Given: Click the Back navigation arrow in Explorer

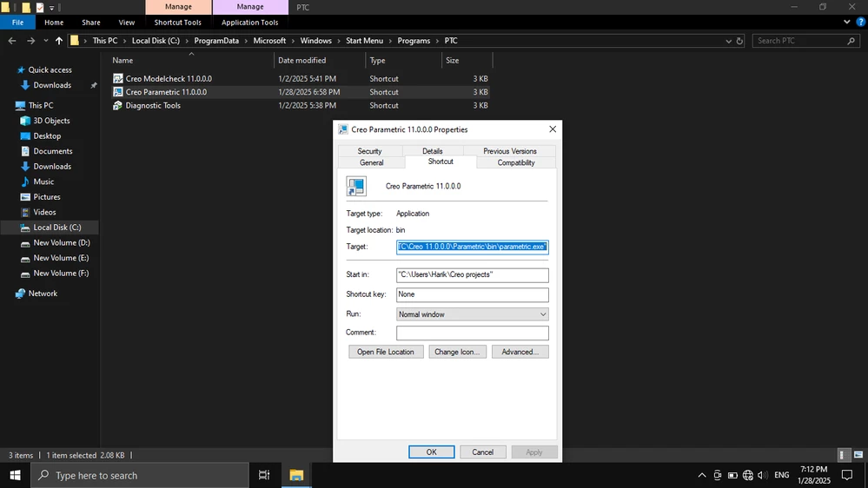Looking at the screenshot, I should tap(12, 41).
